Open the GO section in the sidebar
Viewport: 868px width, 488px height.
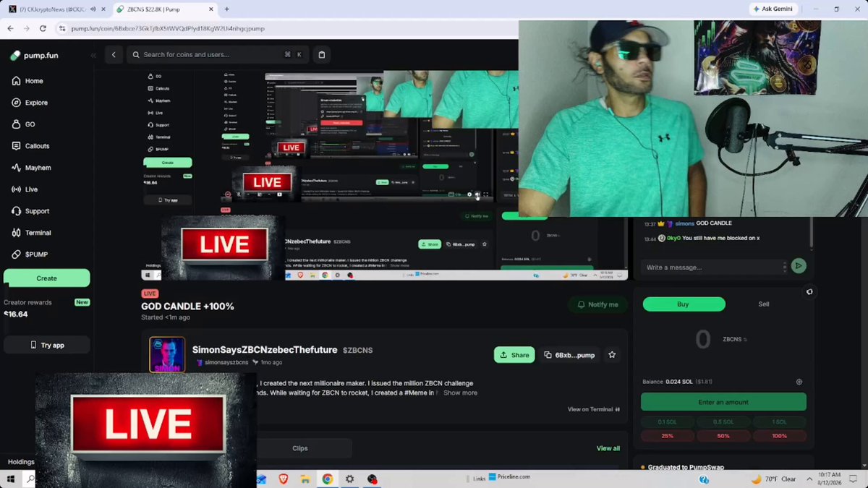[x=23, y=124]
